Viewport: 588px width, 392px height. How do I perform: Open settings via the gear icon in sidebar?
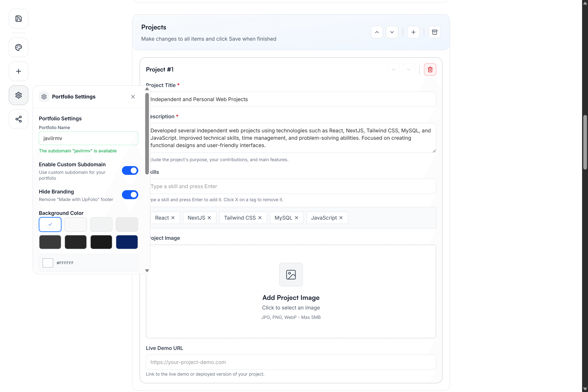tap(18, 95)
